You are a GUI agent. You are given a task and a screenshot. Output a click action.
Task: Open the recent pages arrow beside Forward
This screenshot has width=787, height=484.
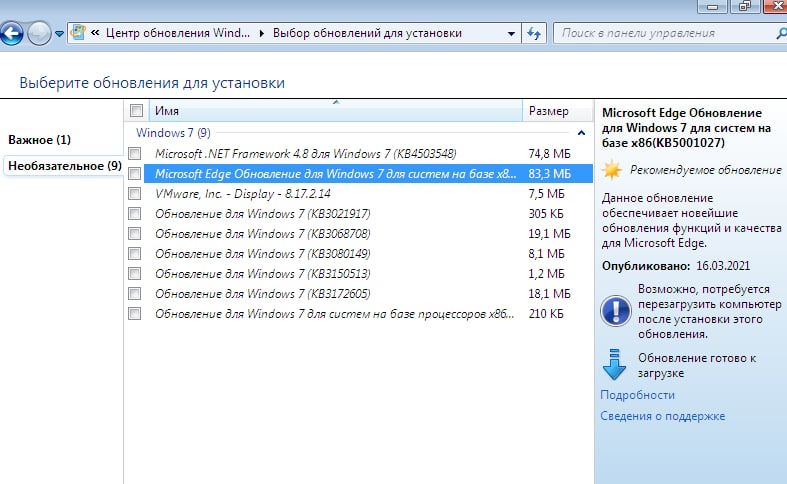pos(59,34)
